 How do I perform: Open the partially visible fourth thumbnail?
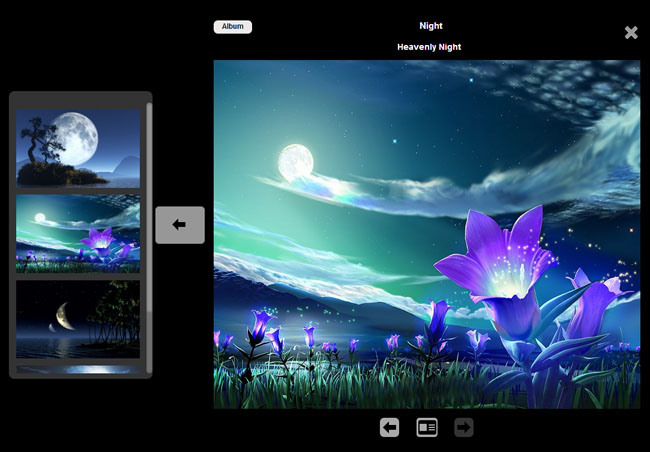tap(78, 369)
